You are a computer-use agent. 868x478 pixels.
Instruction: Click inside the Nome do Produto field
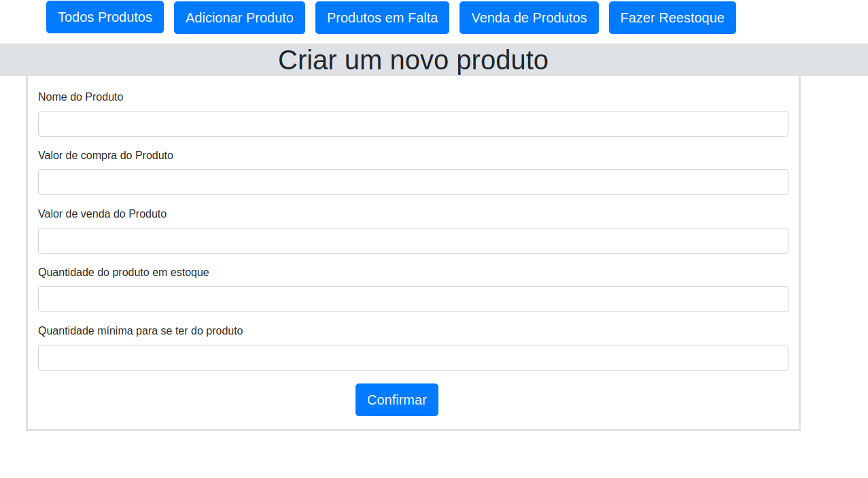[413, 123]
